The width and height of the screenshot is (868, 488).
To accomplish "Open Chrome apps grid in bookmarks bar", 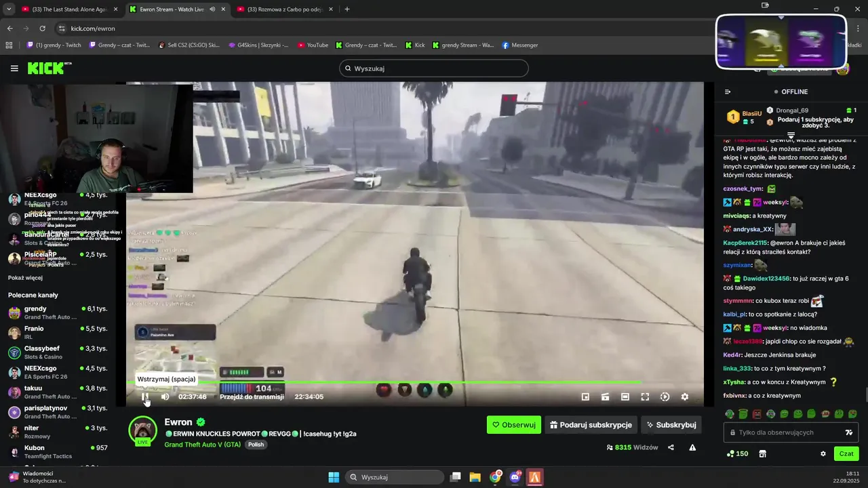I will click(9, 45).
